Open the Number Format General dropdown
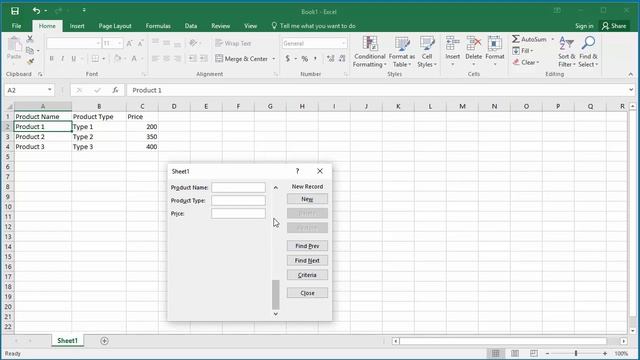This screenshot has width=640, height=360. [x=343, y=43]
